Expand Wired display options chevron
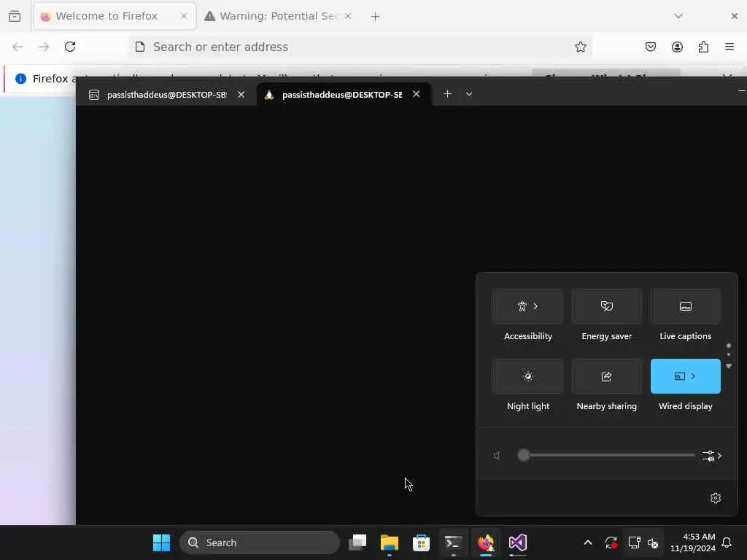The image size is (747, 560). pyautogui.click(x=693, y=376)
